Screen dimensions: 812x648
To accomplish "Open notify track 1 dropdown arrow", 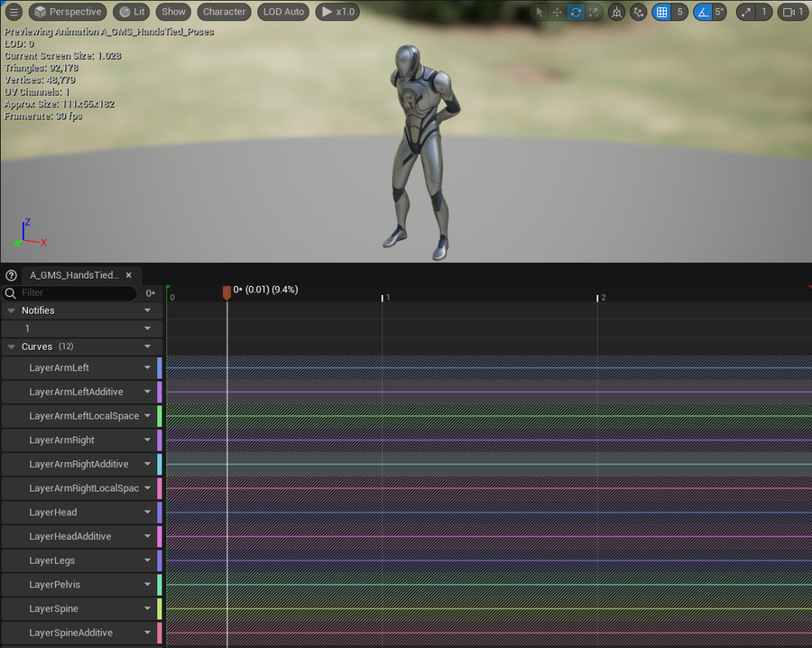I will pos(148,329).
